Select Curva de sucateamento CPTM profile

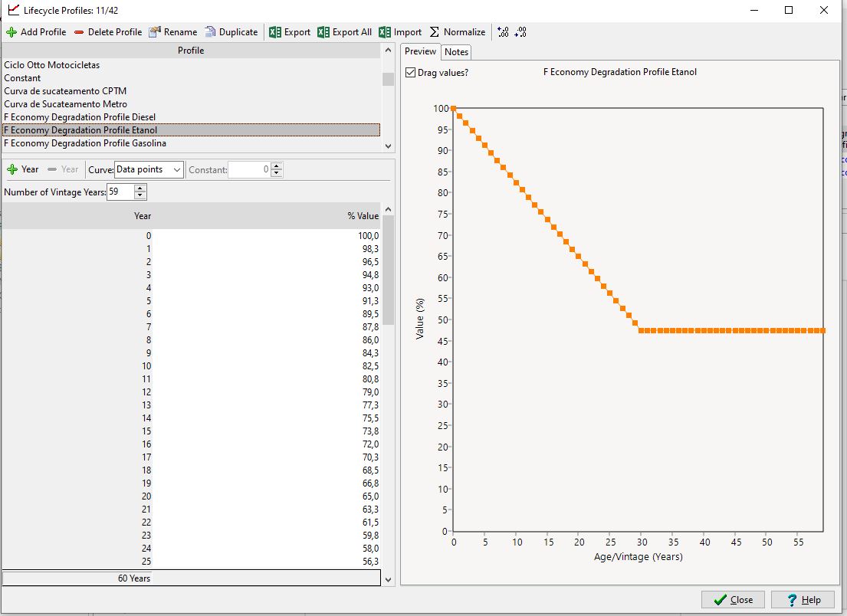tap(191, 90)
